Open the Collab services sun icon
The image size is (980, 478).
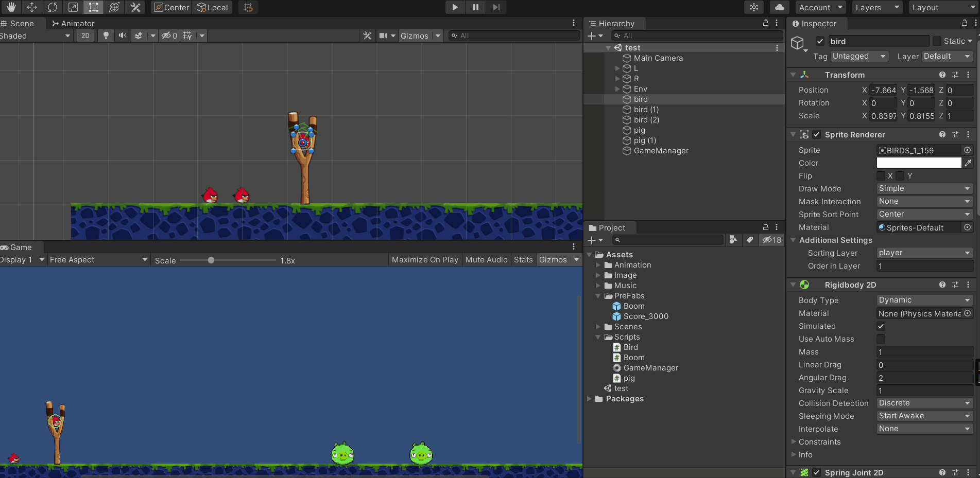(x=754, y=7)
